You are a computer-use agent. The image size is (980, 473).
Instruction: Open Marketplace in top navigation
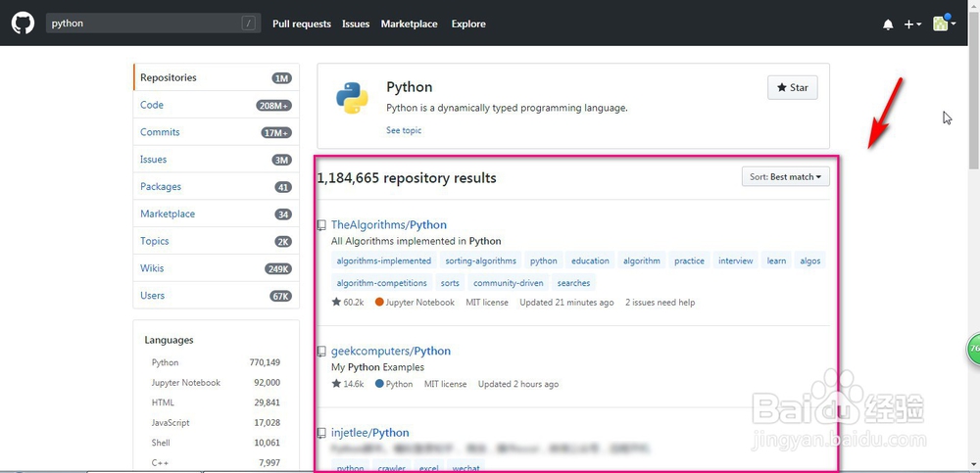[x=410, y=24]
